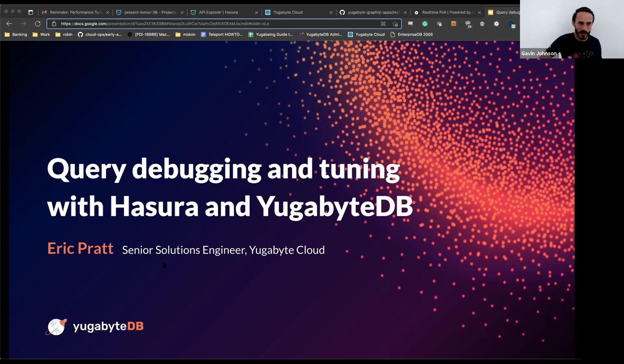Open the midoin bookmarks folder
Screen dimensions: 624x364
[185, 34]
